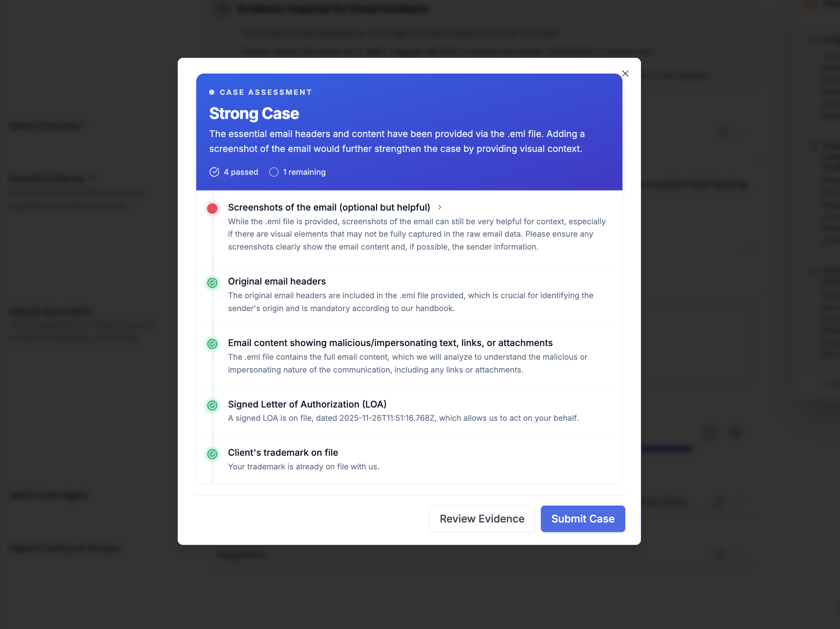Submit the case with Submit Case button
The width and height of the screenshot is (840, 629).
click(583, 519)
